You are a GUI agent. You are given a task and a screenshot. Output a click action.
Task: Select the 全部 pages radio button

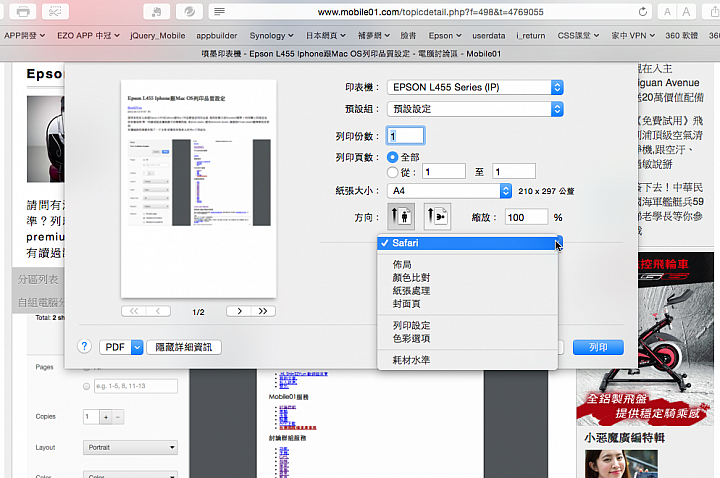(392, 157)
